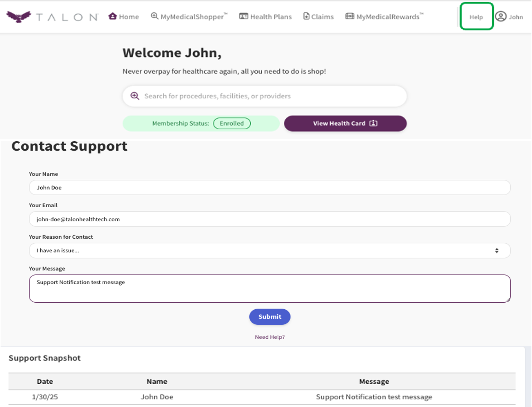Go to the Health Plans tab
The width and height of the screenshot is (532, 407).
coord(271,17)
